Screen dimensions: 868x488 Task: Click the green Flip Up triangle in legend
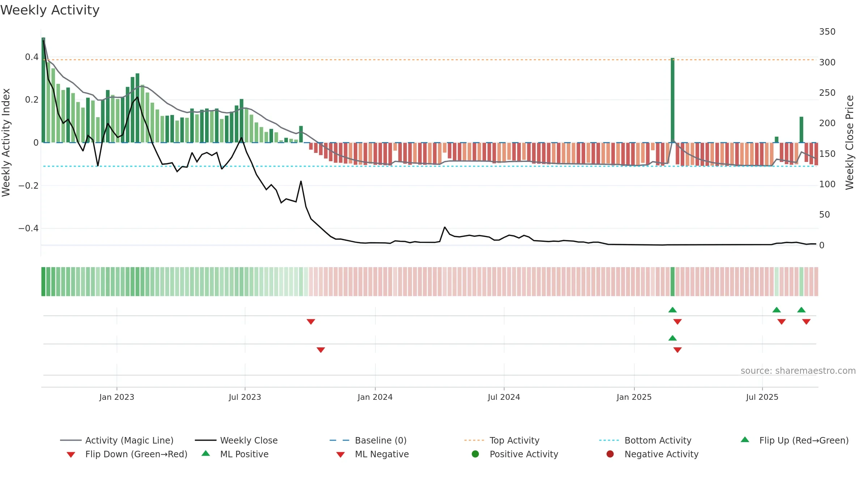pos(745,440)
